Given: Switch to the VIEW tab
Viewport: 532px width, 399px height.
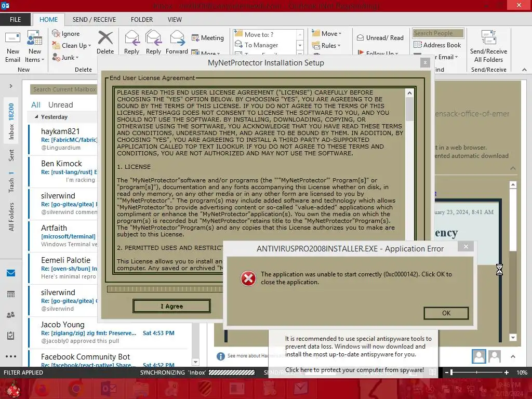Looking at the screenshot, I should tap(175, 20).
